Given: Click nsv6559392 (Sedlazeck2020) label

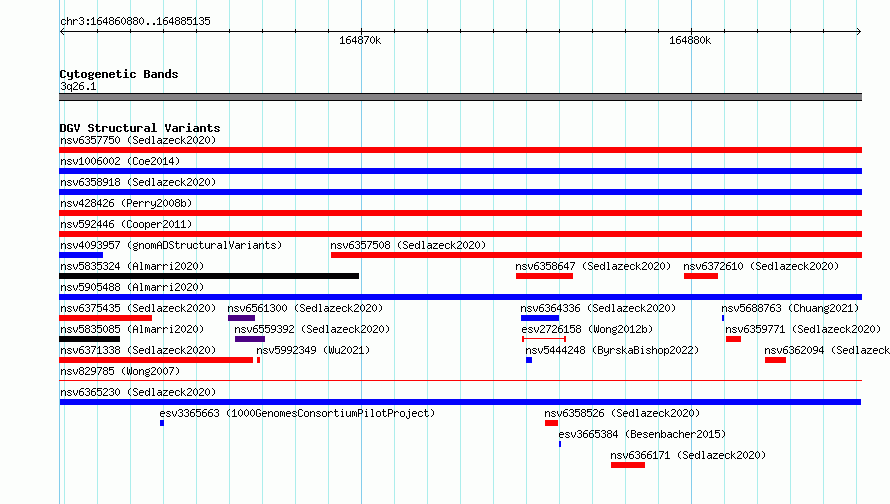Looking at the screenshot, I should [x=312, y=329].
